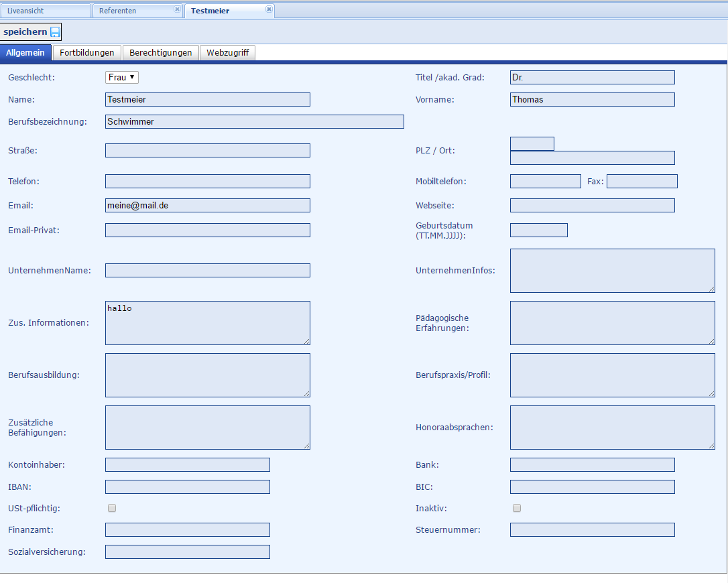Select the Fax number field
Screen dimensions: 728x583
pyautogui.click(x=642, y=182)
